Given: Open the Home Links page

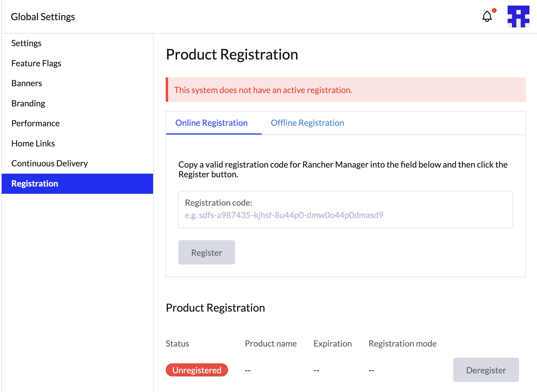Looking at the screenshot, I should pos(33,143).
